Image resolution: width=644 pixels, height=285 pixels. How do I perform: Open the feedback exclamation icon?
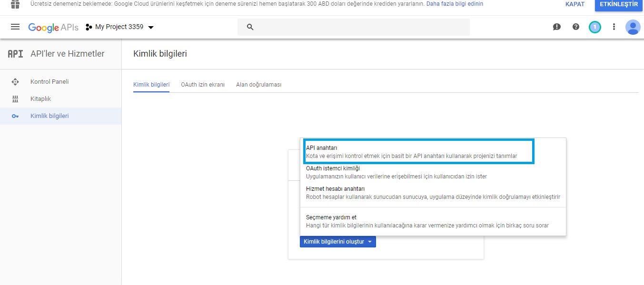(557, 27)
